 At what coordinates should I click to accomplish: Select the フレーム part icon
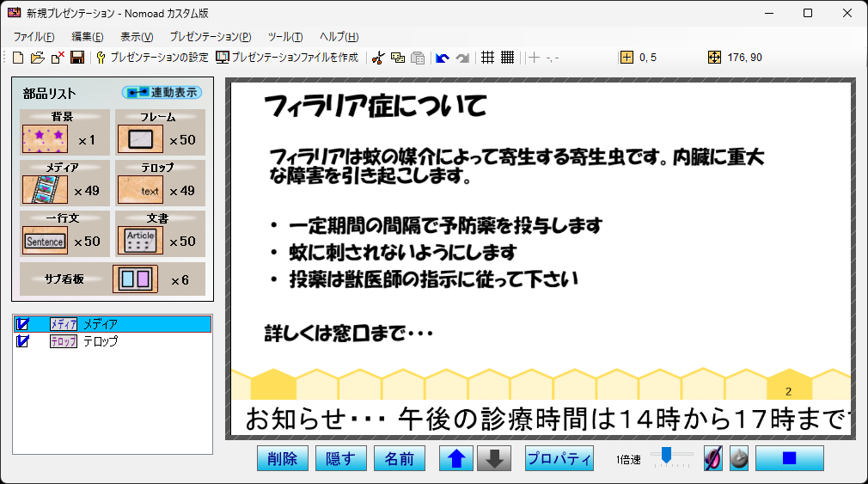[141, 139]
